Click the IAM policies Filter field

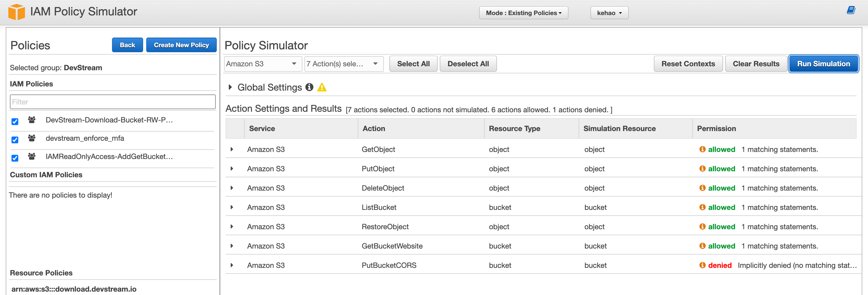[x=113, y=102]
